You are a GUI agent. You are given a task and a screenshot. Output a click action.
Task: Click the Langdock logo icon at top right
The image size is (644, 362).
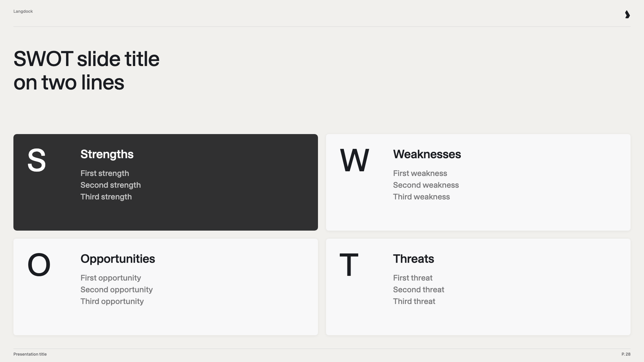627,14
